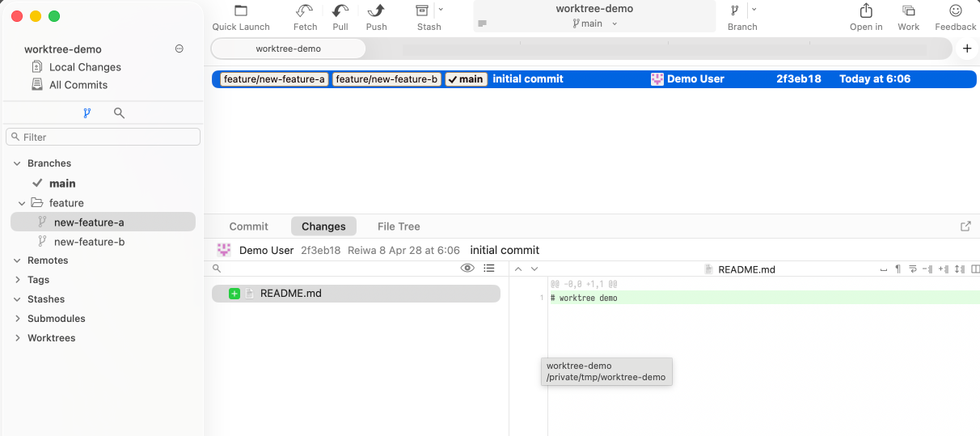This screenshot has height=436, width=980.
Task: Click Demo User author in commit list
Action: [x=695, y=79]
